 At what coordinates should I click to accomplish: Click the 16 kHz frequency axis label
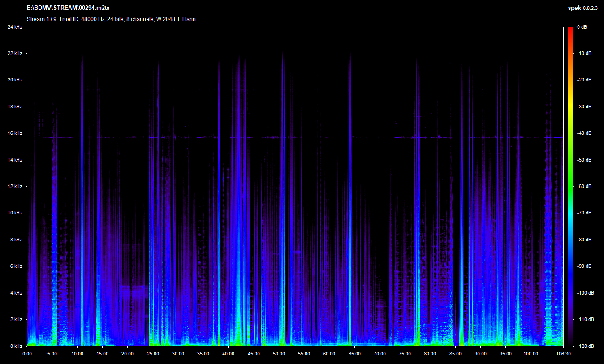click(15, 133)
